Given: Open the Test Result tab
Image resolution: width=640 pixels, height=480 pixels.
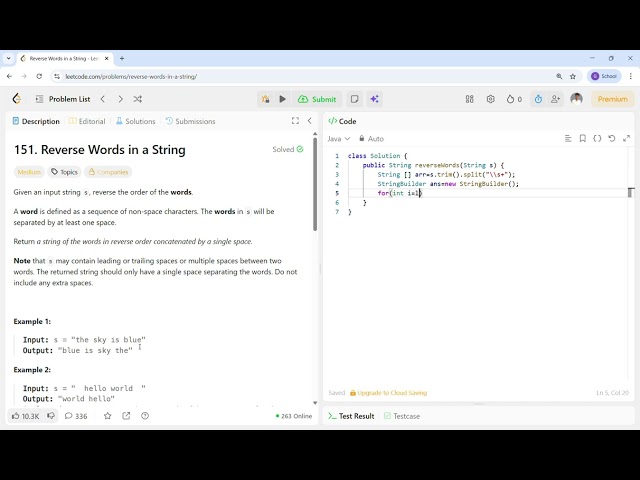Looking at the screenshot, I should (x=351, y=416).
